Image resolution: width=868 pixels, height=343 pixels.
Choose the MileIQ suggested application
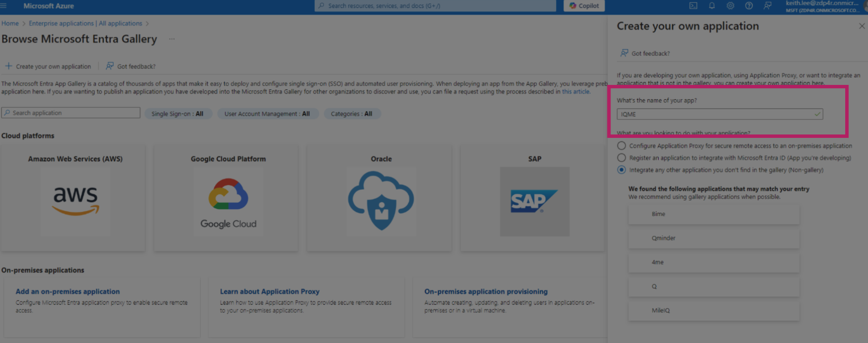[714, 311]
